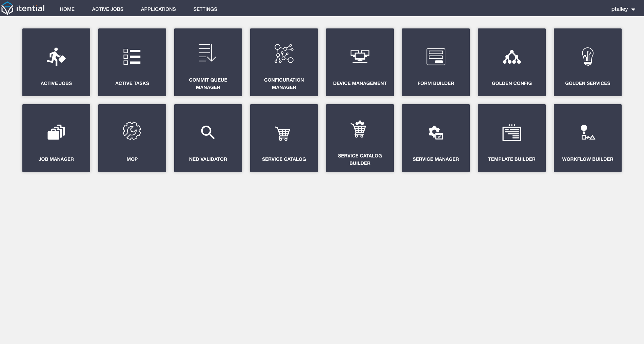
Task: Click the SERVICE CATALOG label
Action: pos(284,159)
